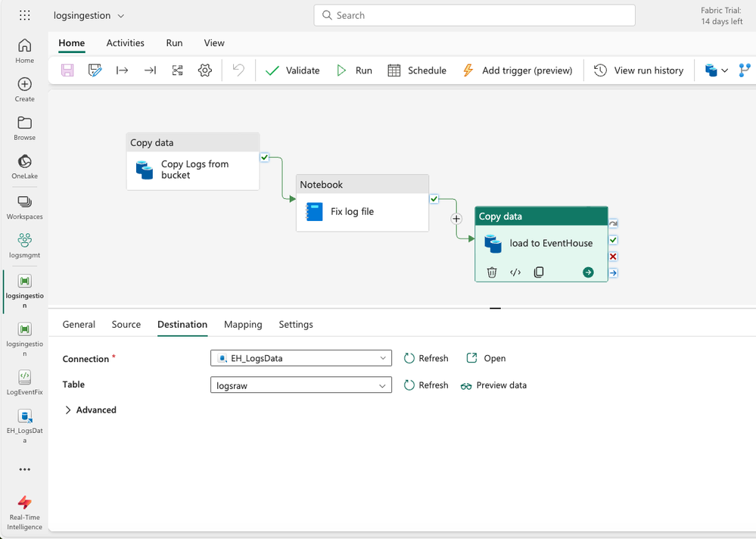
Task: Open the Connection dropdown EH_LogsData
Action: (x=301, y=358)
